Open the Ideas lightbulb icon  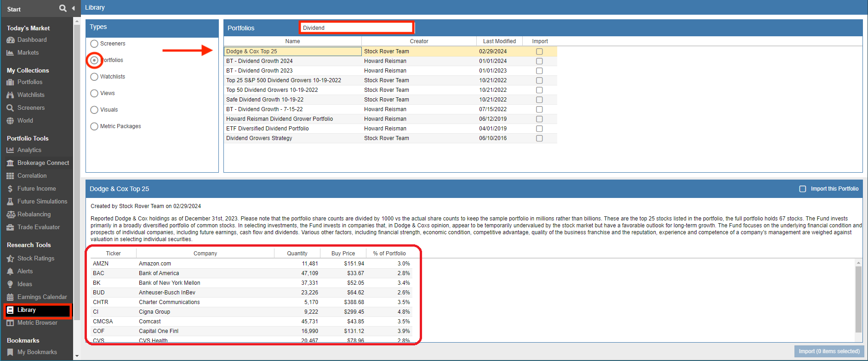[x=10, y=284]
